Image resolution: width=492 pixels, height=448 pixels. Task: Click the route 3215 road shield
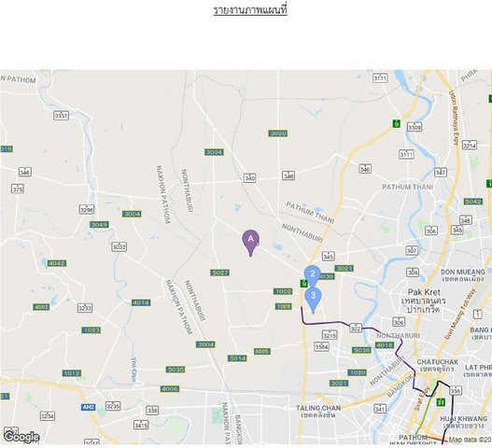(x=330, y=335)
